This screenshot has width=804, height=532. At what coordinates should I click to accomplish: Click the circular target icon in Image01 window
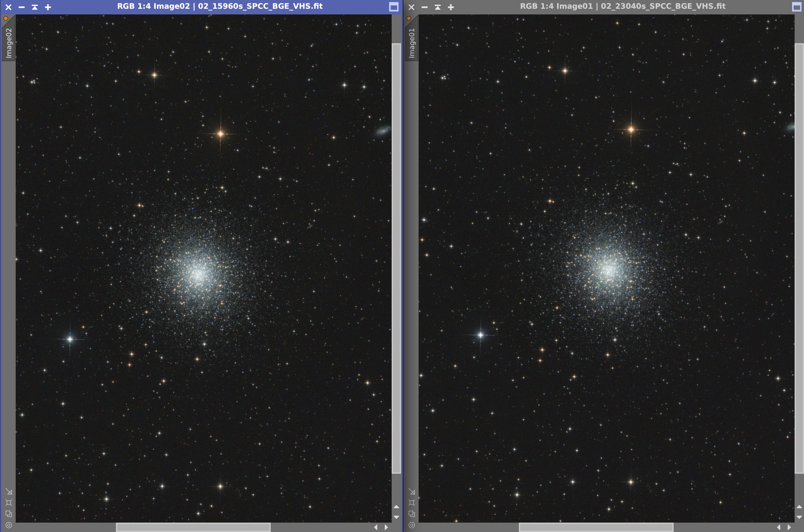(x=412, y=525)
